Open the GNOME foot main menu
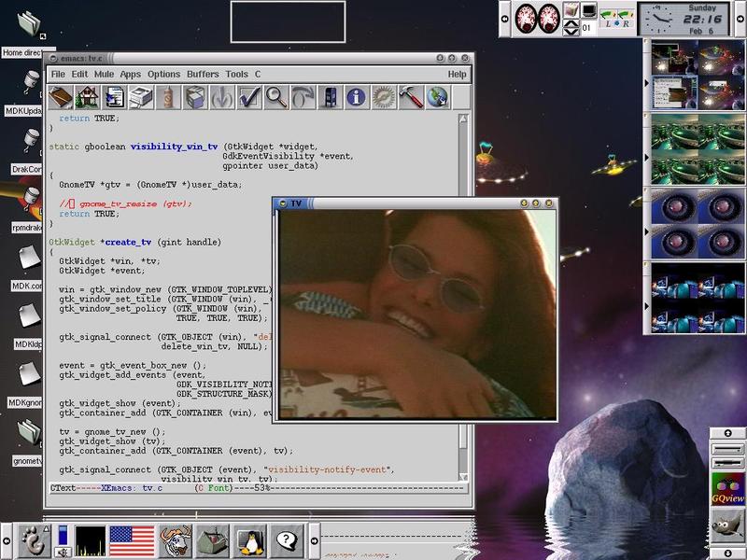The width and height of the screenshot is (747, 560). (35, 540)
